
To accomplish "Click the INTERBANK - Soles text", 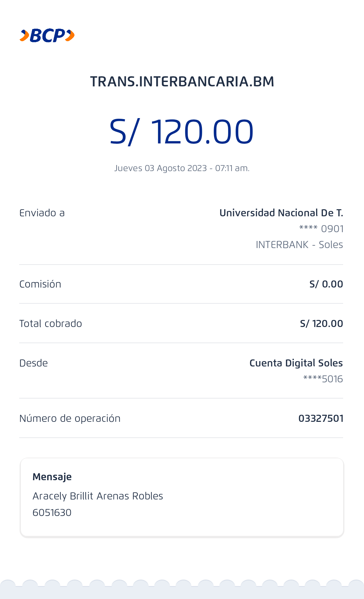I will point(299,245).
